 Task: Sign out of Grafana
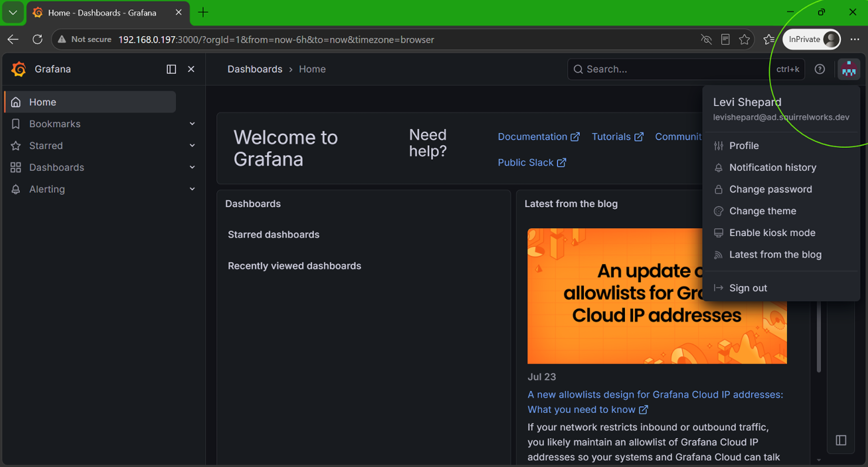[x=781, y=288]
